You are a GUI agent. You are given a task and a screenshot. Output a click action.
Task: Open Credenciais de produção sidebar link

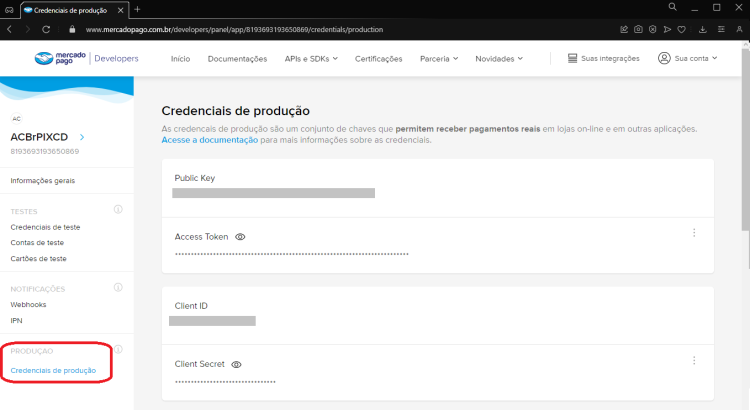[53, 371]
